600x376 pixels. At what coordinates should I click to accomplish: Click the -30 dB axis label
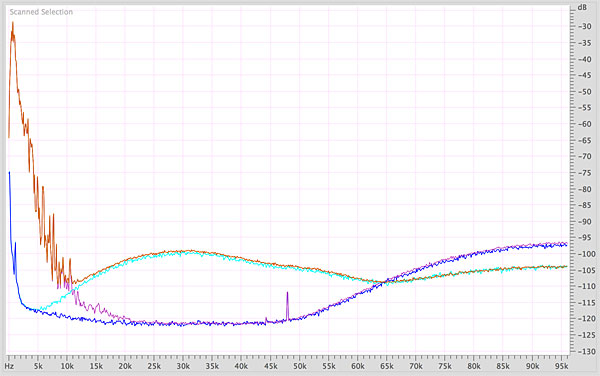(x=584, y=26)
